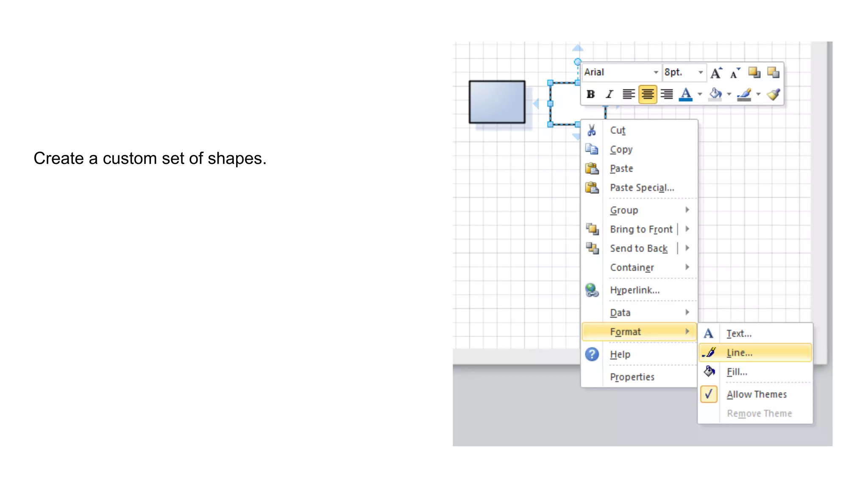Choose Paste from the context menu

639,169
